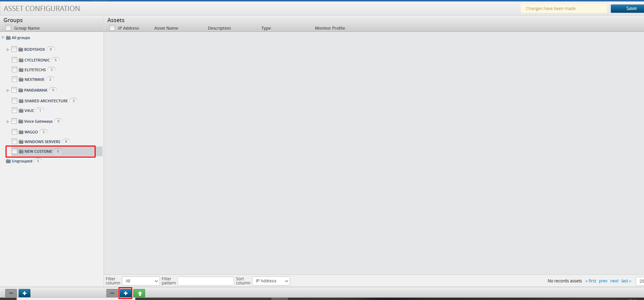Click the Ungrouped folder icon
This screenshot has height=300, width=644.
(x=8, y=161)
